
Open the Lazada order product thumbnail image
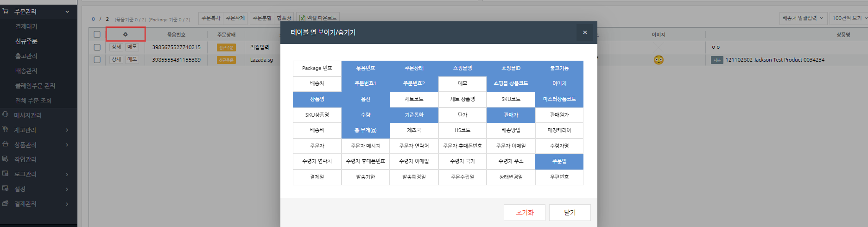tap(658, 60)
